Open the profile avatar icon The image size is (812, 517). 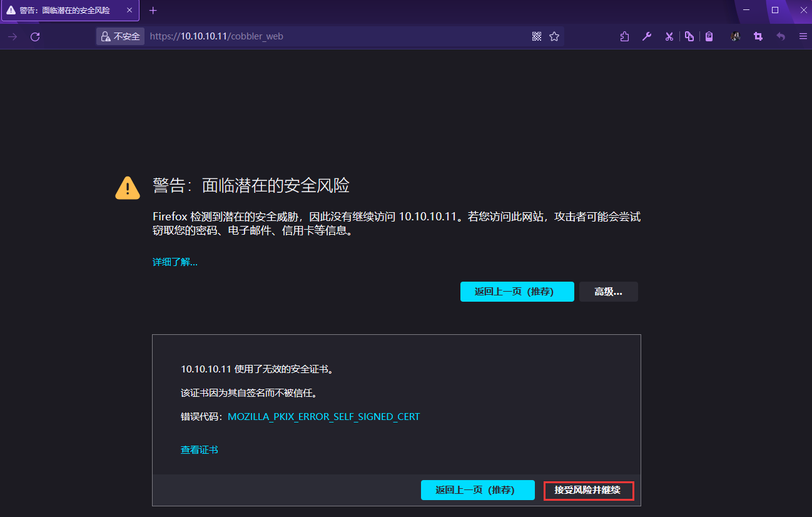click(736, 36)
